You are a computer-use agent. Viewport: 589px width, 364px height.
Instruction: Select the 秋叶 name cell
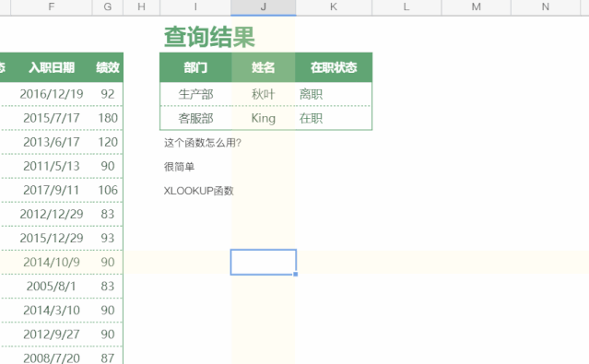[264, 94]
